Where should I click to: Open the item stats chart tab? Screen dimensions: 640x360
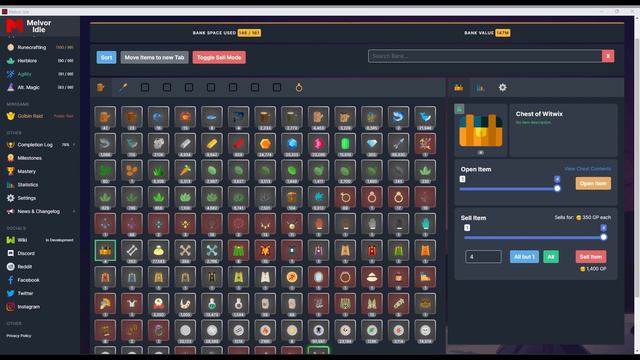[480, 87]
